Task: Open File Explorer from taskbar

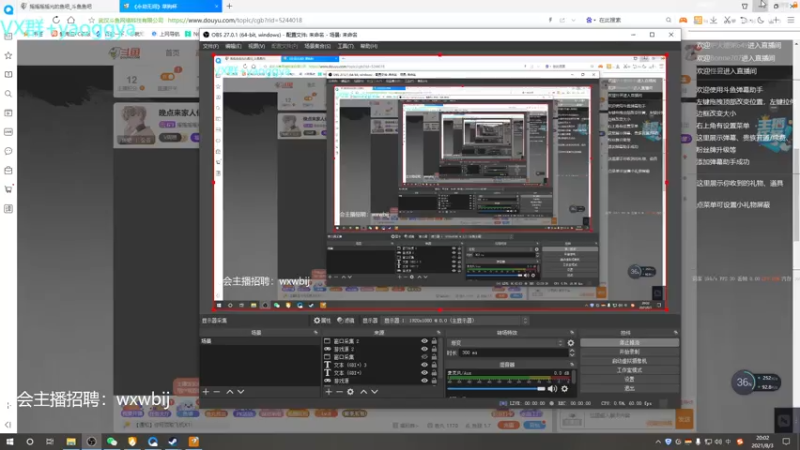Action: [x=71, y=442]
